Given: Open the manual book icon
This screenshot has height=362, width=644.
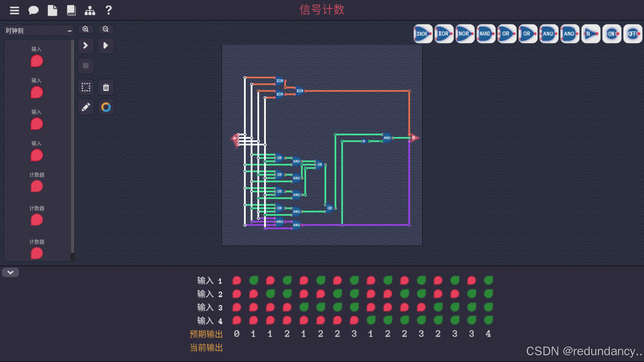Looking at the screenshot, I should point(71,10).
